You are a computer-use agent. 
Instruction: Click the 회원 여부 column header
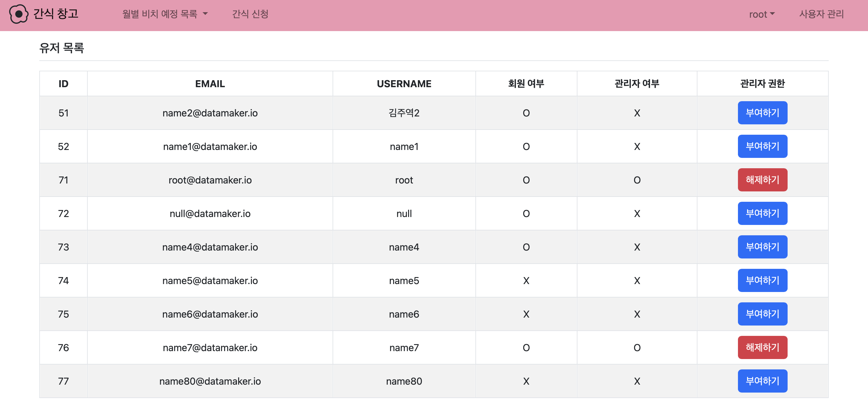[x=526, y=84]
